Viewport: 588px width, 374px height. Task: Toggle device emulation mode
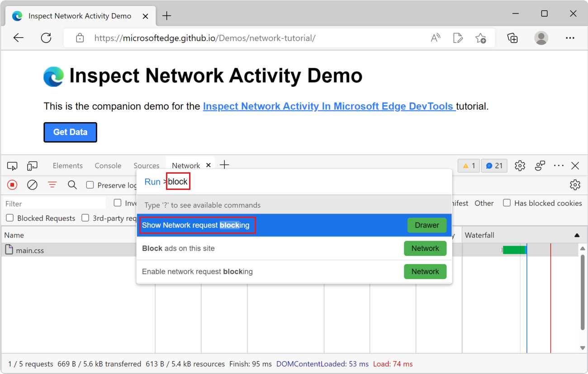[x=32, y=166]
